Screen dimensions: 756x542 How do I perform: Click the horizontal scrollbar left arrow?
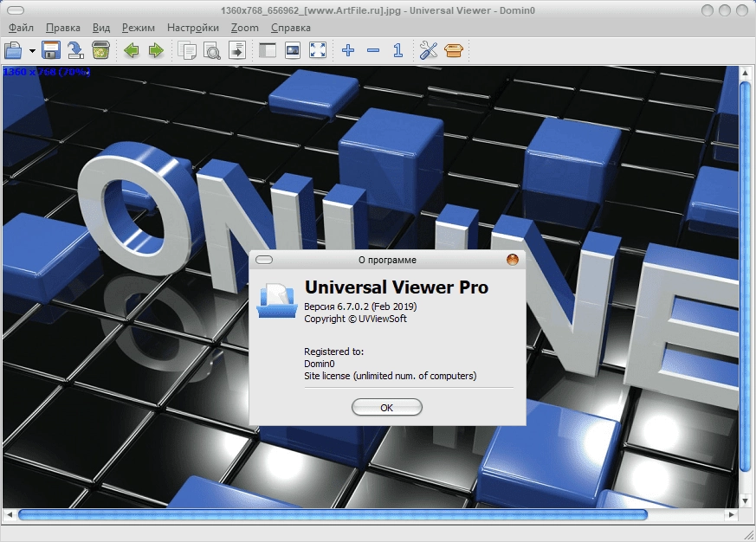pos(10,515)
